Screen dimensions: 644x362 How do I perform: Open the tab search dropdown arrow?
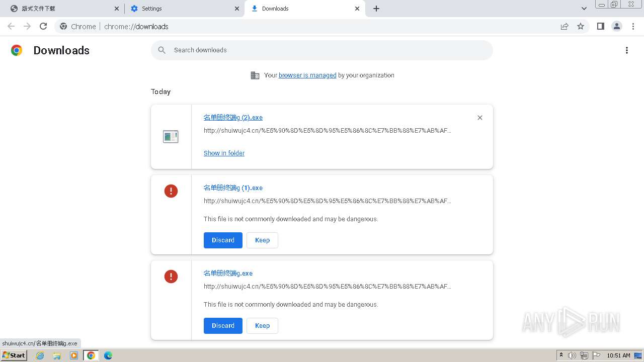584,9
